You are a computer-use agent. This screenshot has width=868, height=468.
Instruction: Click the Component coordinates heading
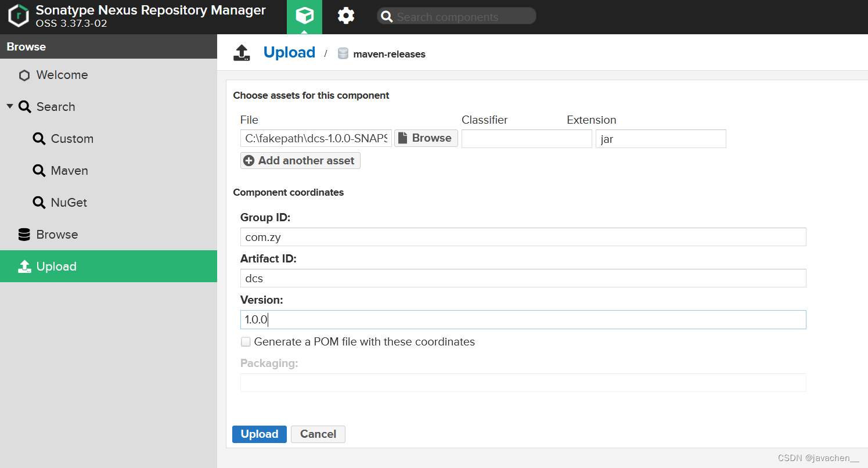(289, 192)
